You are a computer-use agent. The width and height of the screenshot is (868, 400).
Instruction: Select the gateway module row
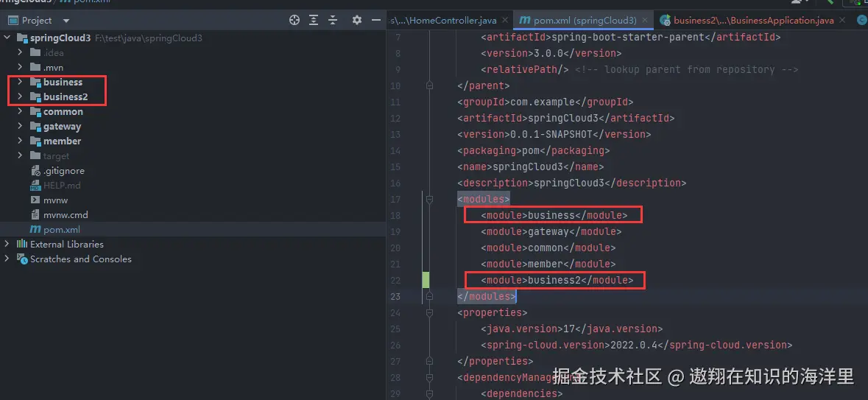(193, 126)
